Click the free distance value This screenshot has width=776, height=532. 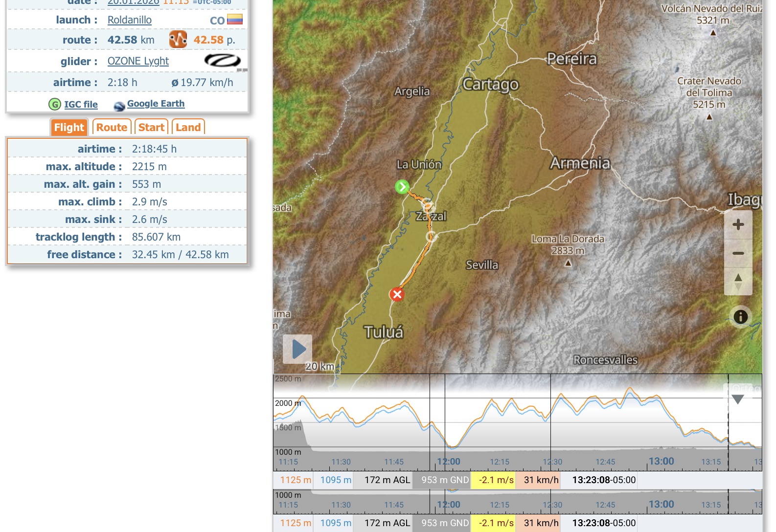(180, 255)
